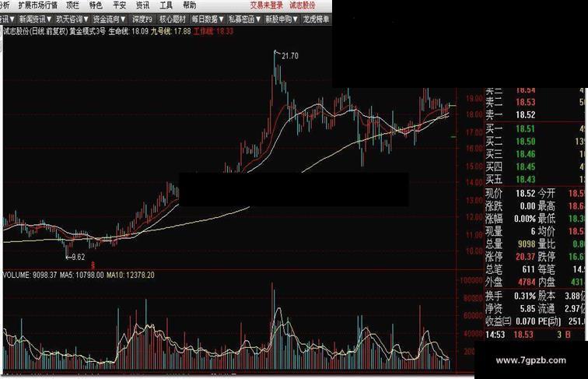The height and width of the screenshot is (379, 588).
Task: Expand the 私募密函 dropdown
Action: click(x=244, y=19)
